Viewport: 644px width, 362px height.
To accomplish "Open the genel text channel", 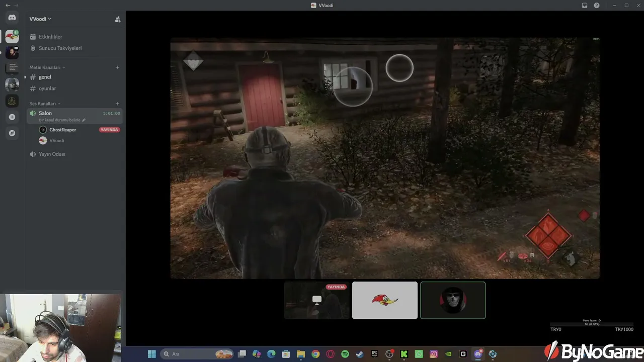I will click(74, 77).
